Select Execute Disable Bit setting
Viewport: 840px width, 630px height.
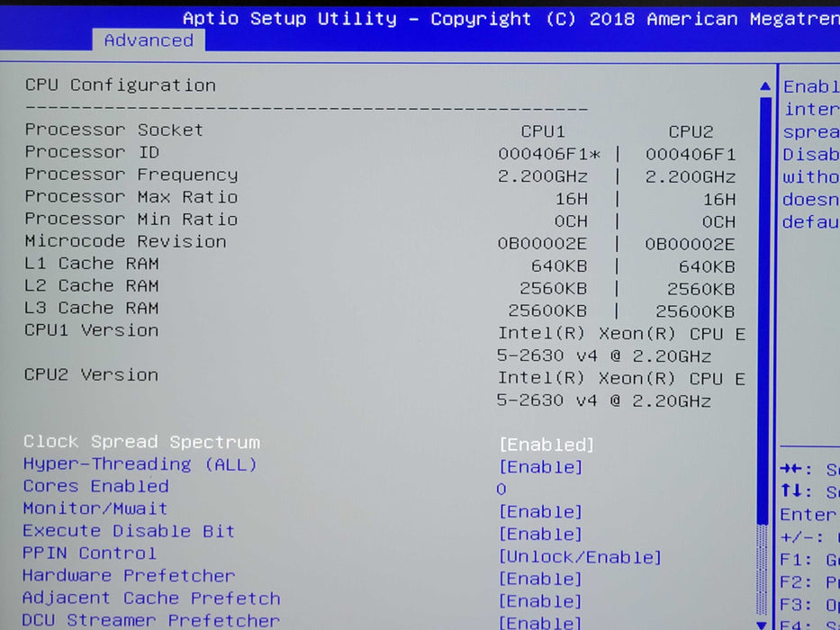pos(129,531)
